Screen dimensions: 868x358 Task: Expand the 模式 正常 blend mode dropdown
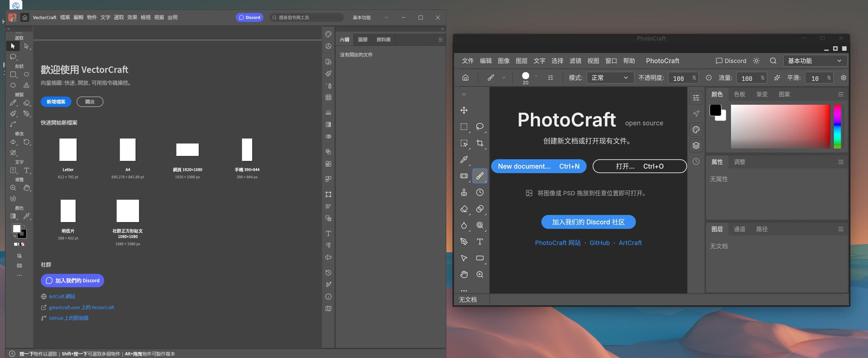point(610,78)
